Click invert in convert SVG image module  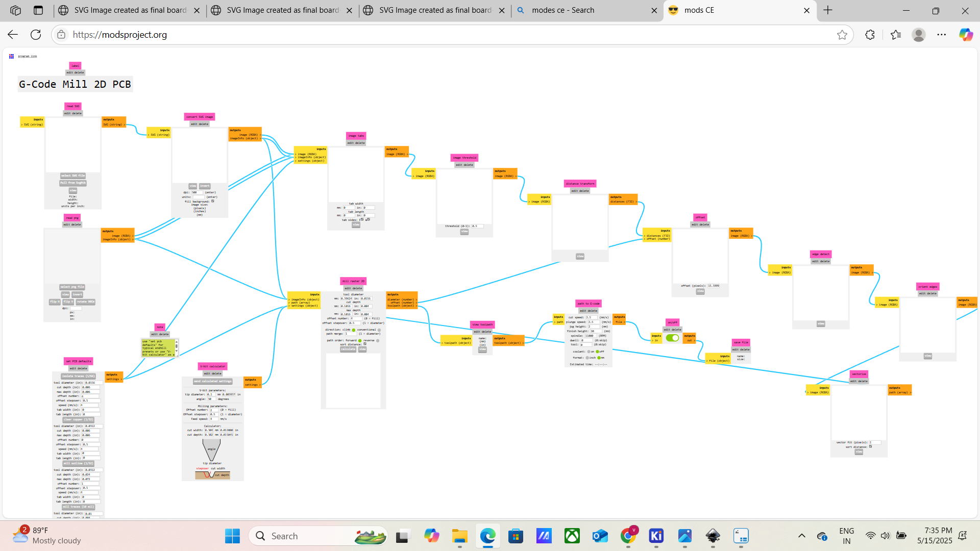coord(205,186)
